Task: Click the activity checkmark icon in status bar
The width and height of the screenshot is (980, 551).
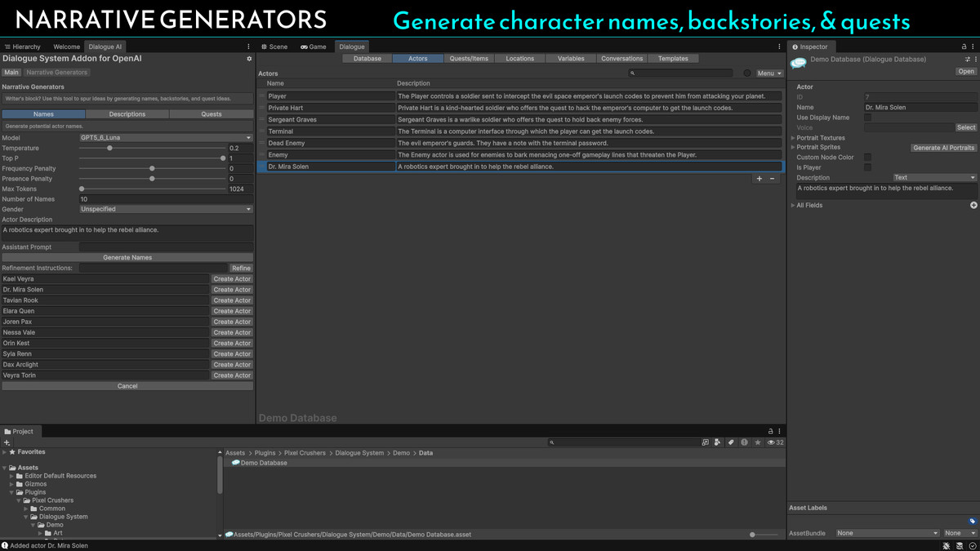Action: (x=972, y=545)
